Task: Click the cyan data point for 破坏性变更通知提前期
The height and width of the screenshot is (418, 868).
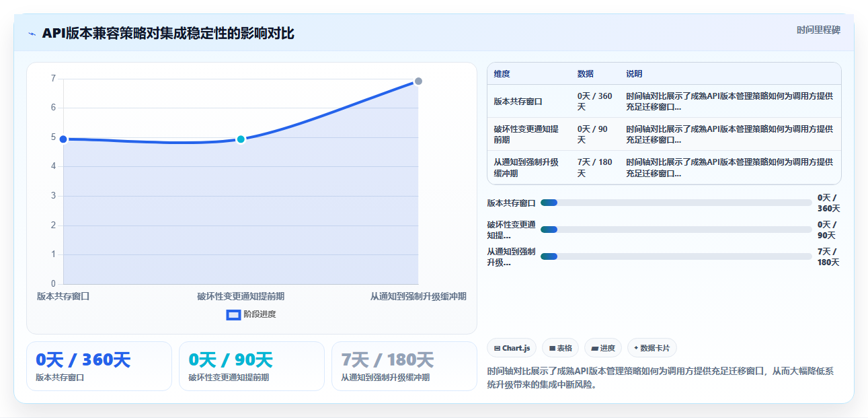Action: point(241,139)
